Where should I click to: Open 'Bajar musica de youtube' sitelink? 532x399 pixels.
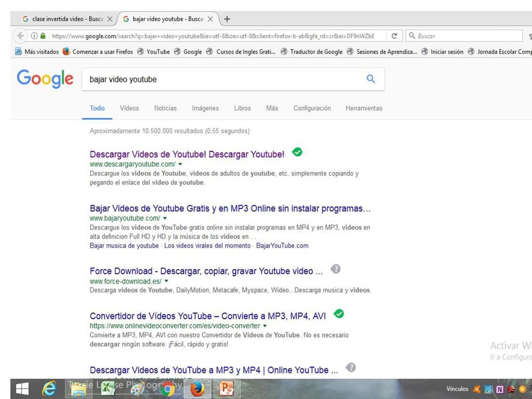click(124, 246)
